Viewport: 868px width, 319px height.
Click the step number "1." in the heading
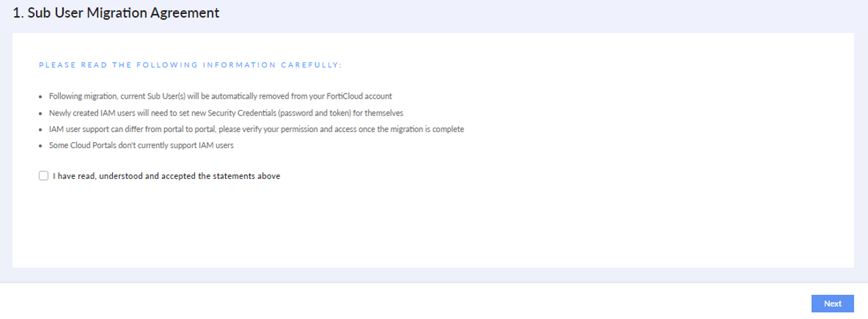click(18, 13)
